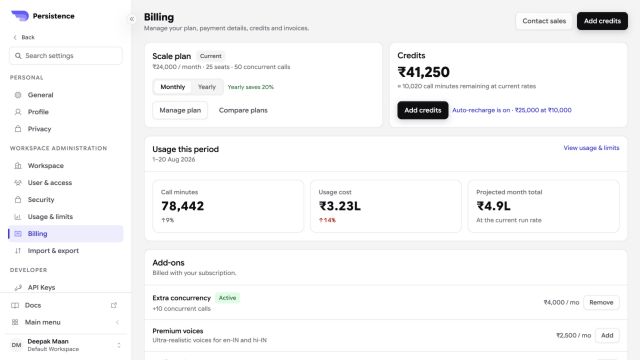Open General settings page
640x360 pixels.
tap(66, 95)
